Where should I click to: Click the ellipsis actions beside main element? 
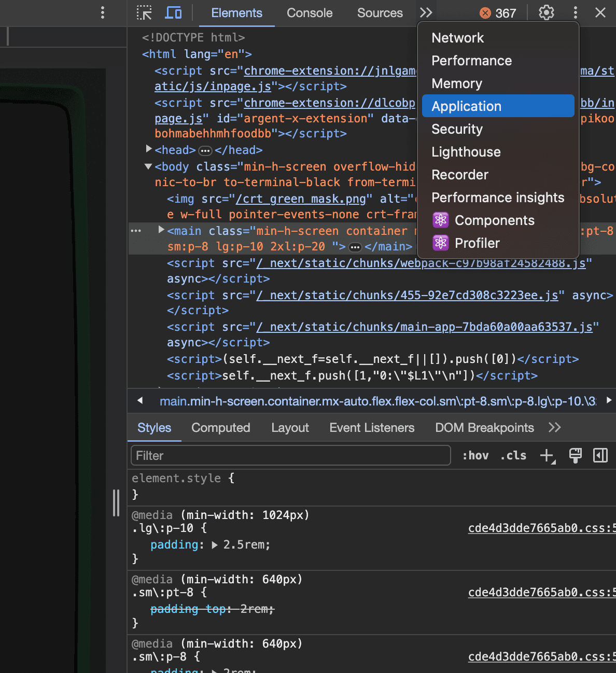(136, 231)
